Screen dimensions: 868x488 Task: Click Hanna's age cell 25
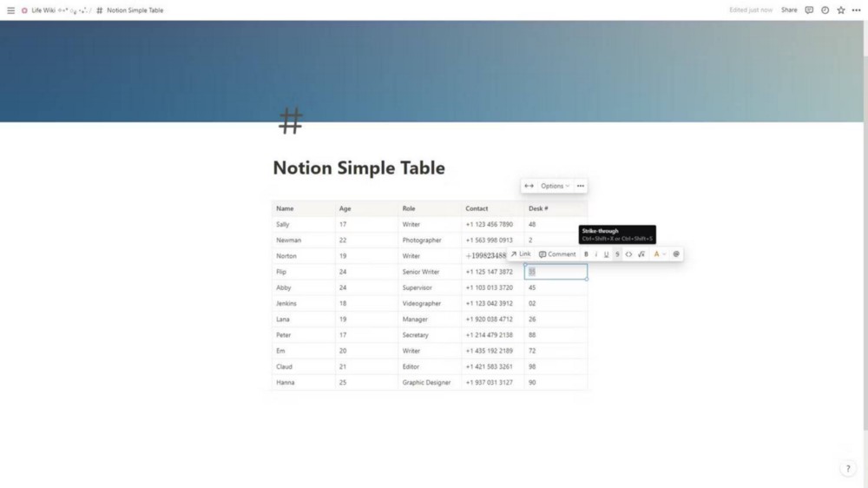point(366,382)
